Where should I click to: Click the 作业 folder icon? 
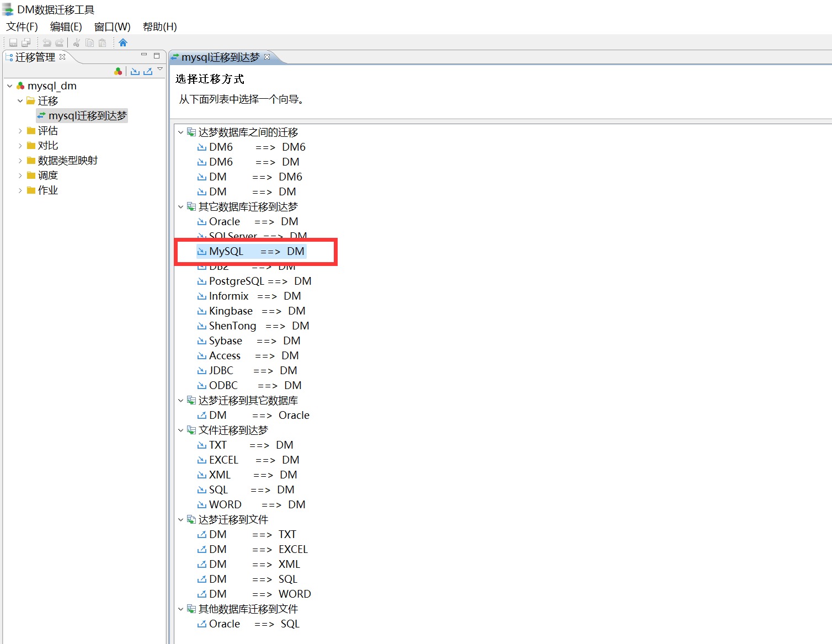pos(31,190)
